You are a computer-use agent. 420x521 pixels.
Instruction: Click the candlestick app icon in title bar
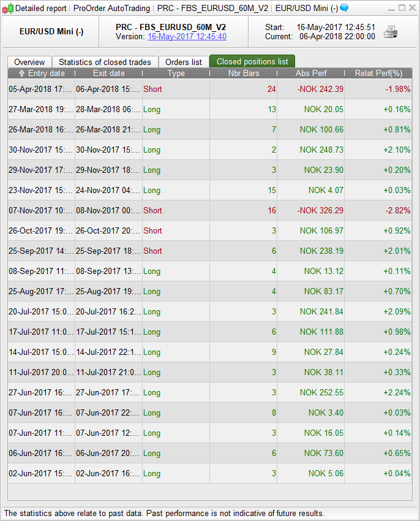click(8, 8)
